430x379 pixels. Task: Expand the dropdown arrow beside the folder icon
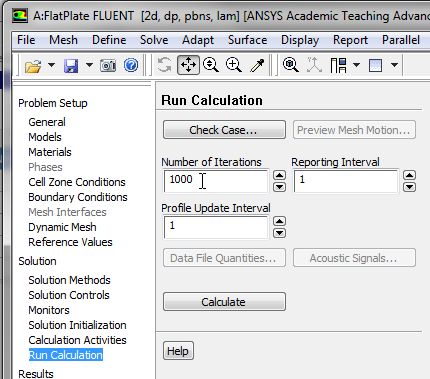[51, 65]
